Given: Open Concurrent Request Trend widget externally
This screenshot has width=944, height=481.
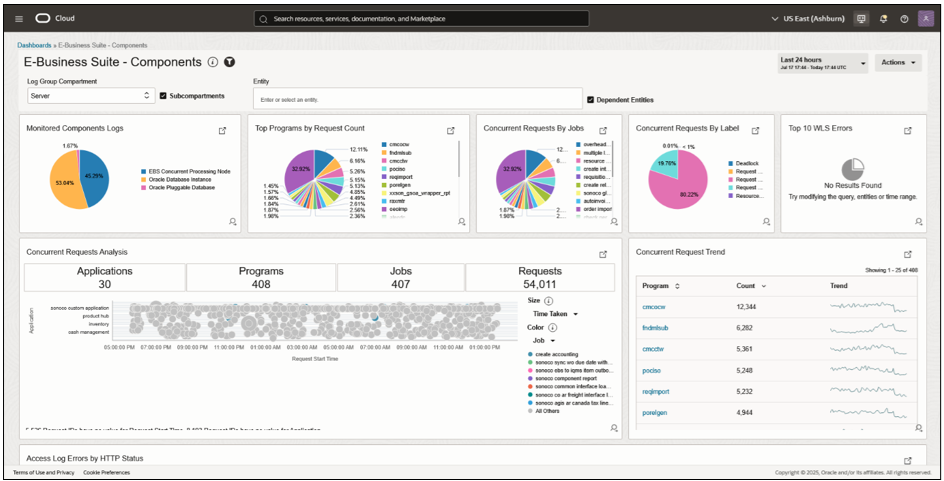Looking at the screenshot, I should coord(908,255).
